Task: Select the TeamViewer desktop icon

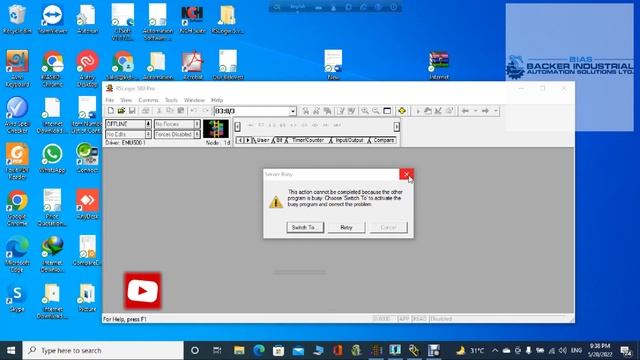Action: (52, 19)
